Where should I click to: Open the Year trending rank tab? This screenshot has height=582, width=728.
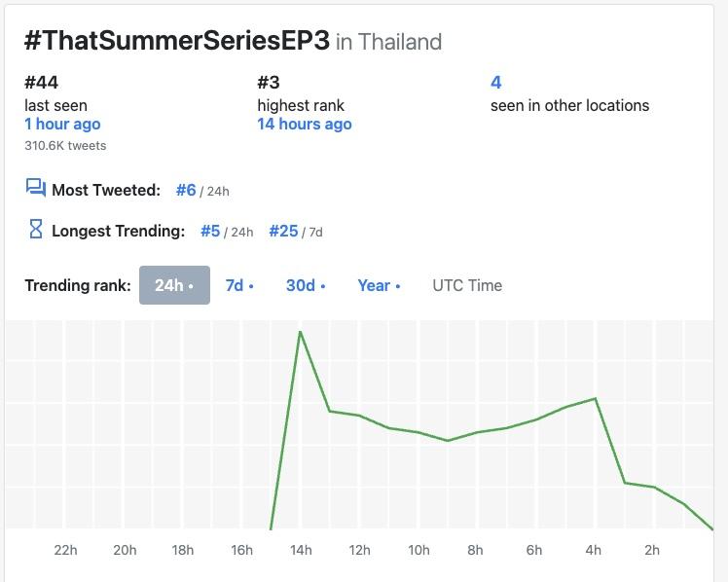[x=379, y=285]
